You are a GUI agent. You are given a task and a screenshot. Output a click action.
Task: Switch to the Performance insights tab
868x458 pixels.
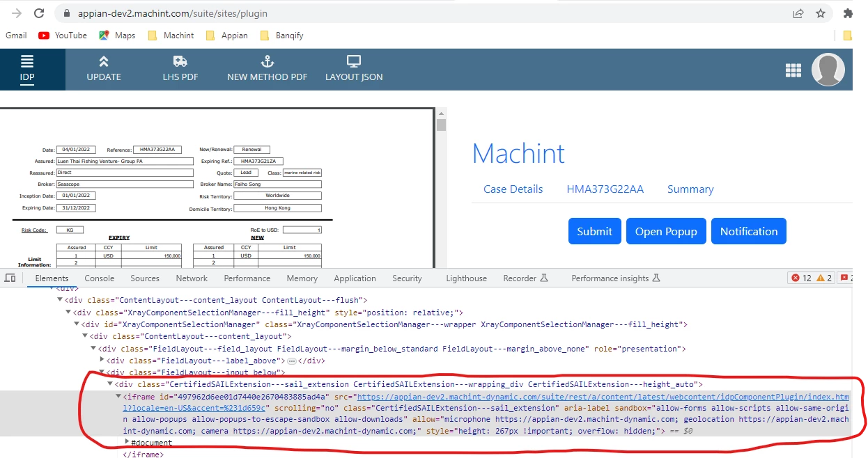pos(616,278)
